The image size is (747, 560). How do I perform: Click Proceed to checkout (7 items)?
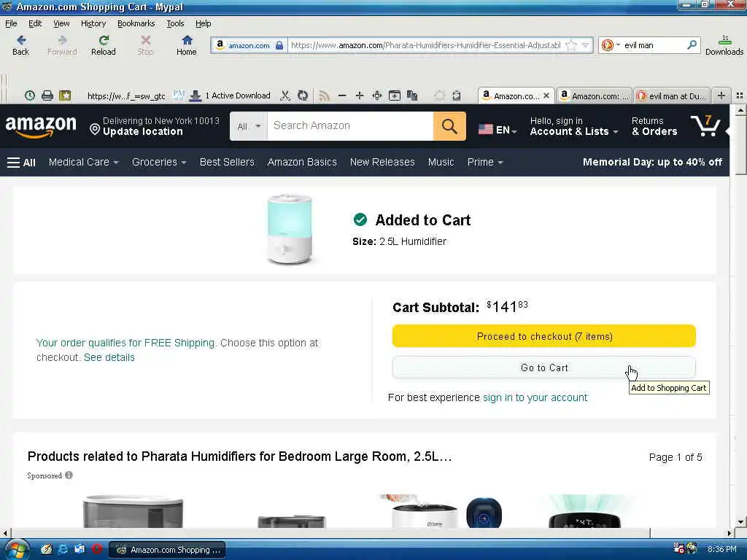click(544, 336)
